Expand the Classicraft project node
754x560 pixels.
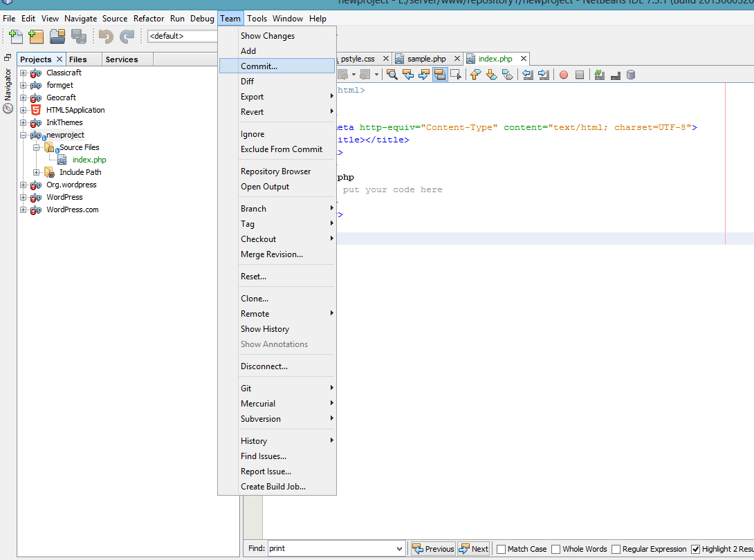click(x=23, y=73)
